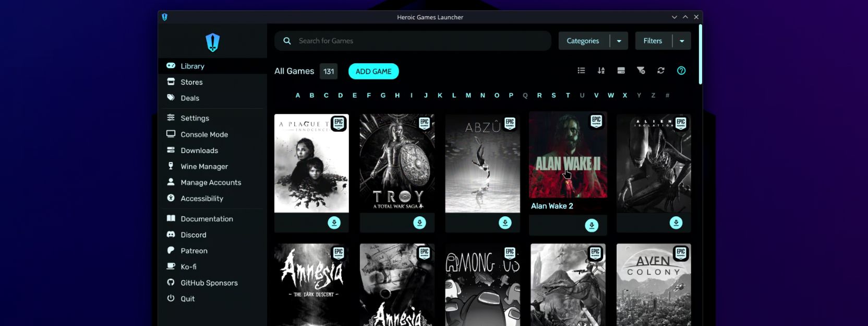The width and height of the screenshot is (868, 326).
Task: Open the Alien Isolation cover
Action: point(654,163)
